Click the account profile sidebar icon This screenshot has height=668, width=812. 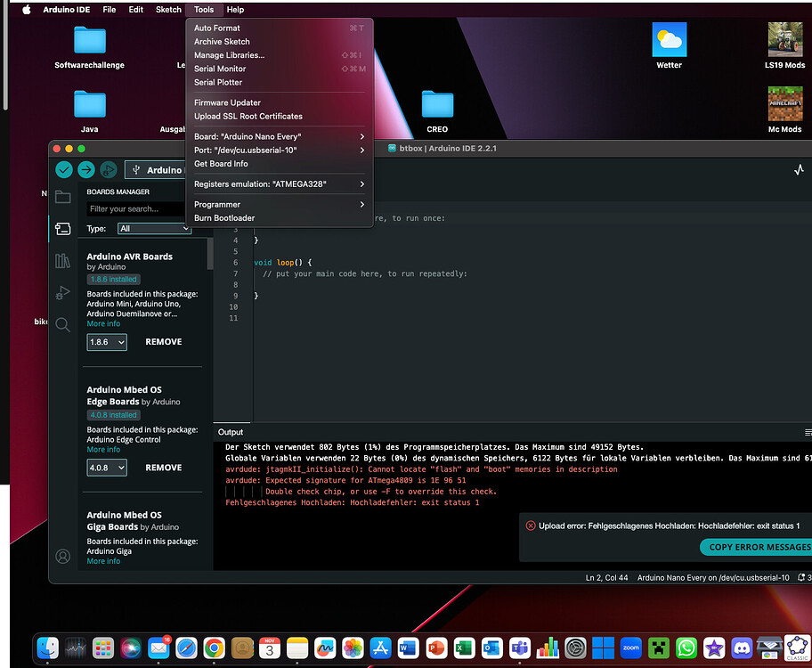pos(62,557)
